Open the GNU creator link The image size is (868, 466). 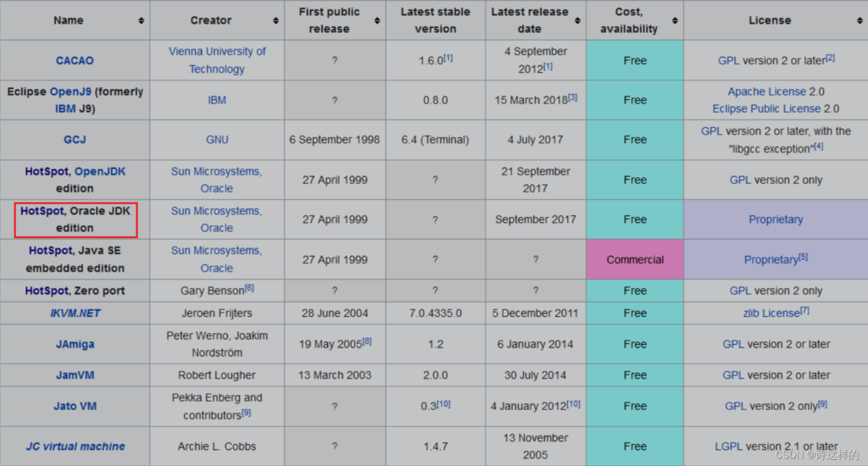click(217, 140)
